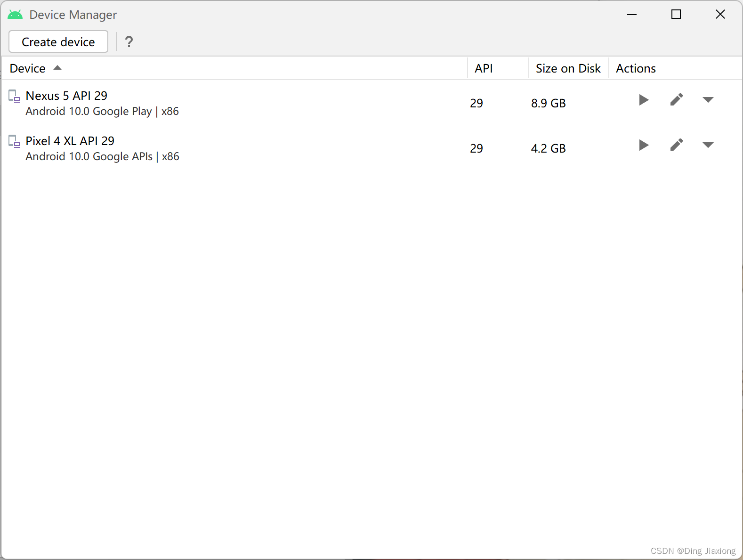Open the help question mark icon

[129, 42]
